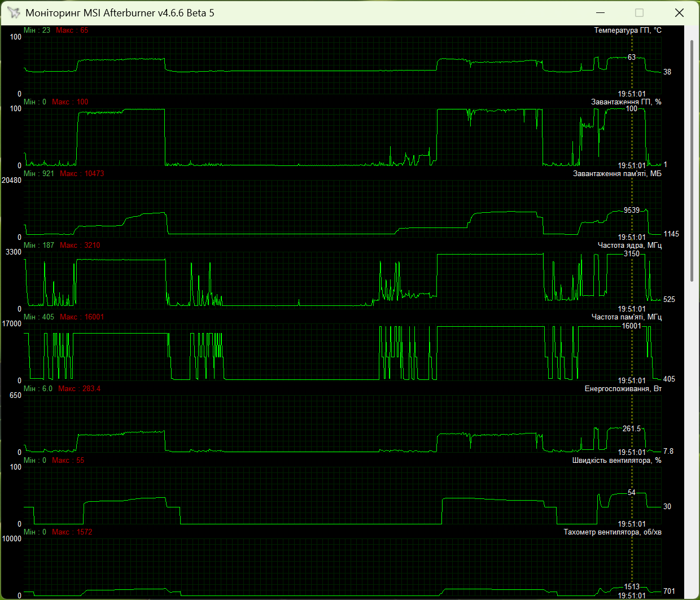Click the 'Мін : 187' core clock value

coord(39,246)
